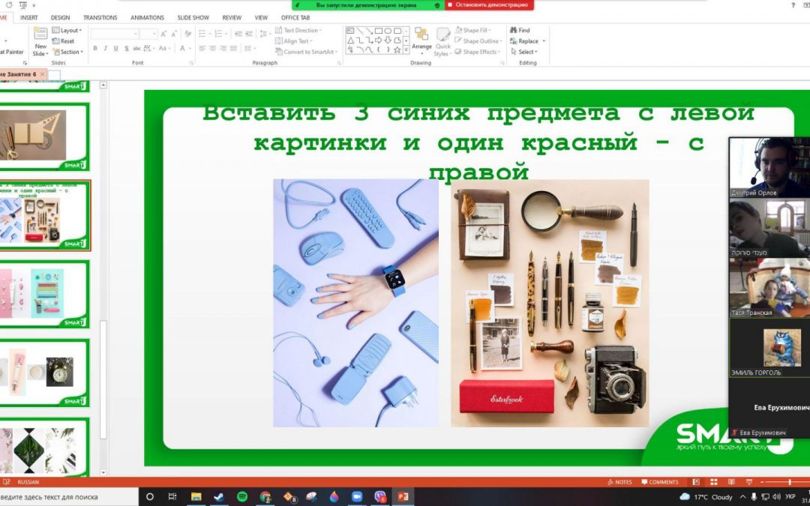Click the Numbering list icon
Image resolution: width=810 pixels, height=506 pixels.
tap(221, 34)
